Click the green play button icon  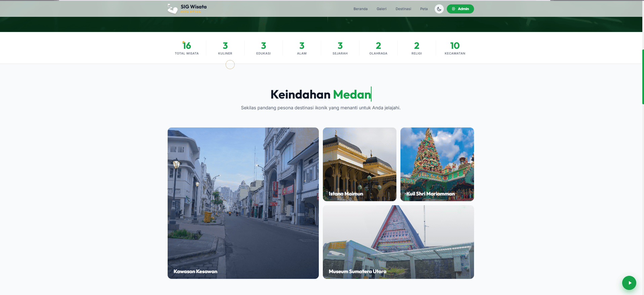click(x=629, y=283)
